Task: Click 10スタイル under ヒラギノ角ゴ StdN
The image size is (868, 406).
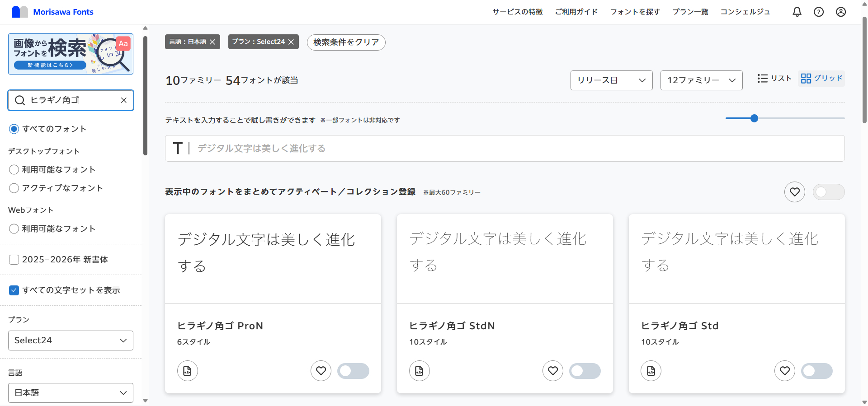Action: coord(428,342)
